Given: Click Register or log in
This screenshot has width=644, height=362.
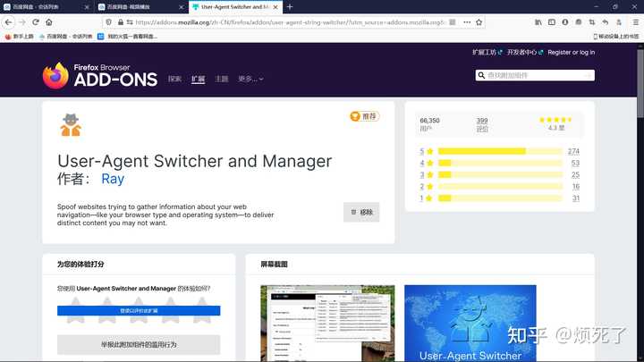Looking at the screenshot, I should (571, 52).
